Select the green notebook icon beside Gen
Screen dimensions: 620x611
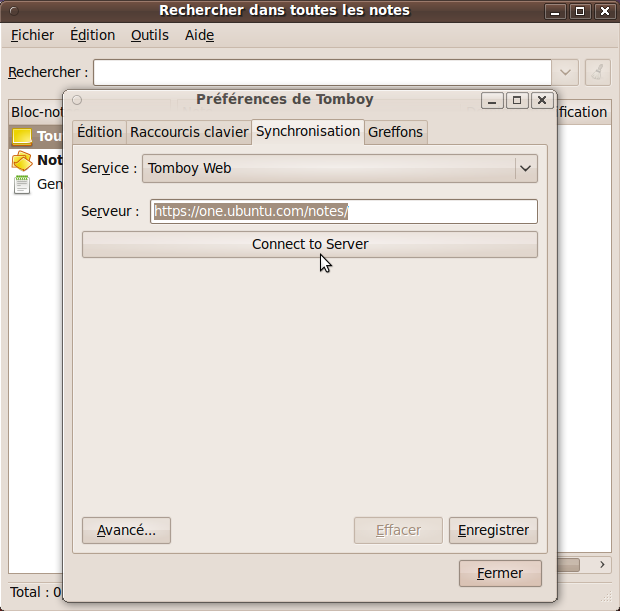[x=22, y=184]
